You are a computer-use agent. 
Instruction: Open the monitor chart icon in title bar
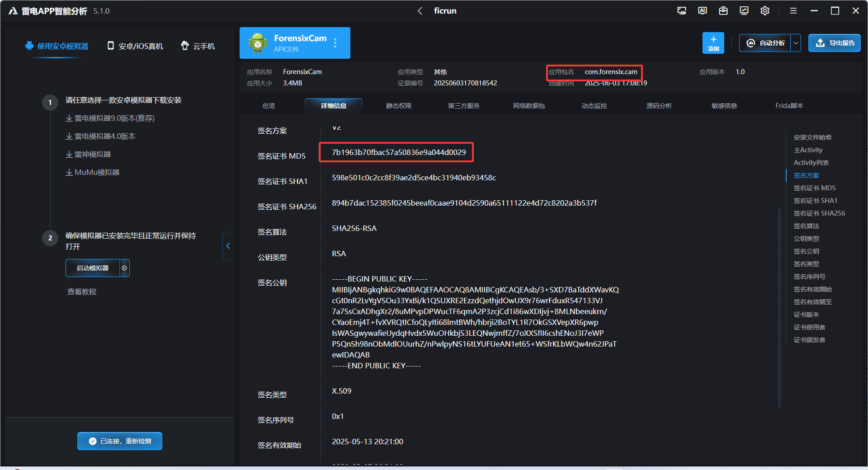[744, 11]
